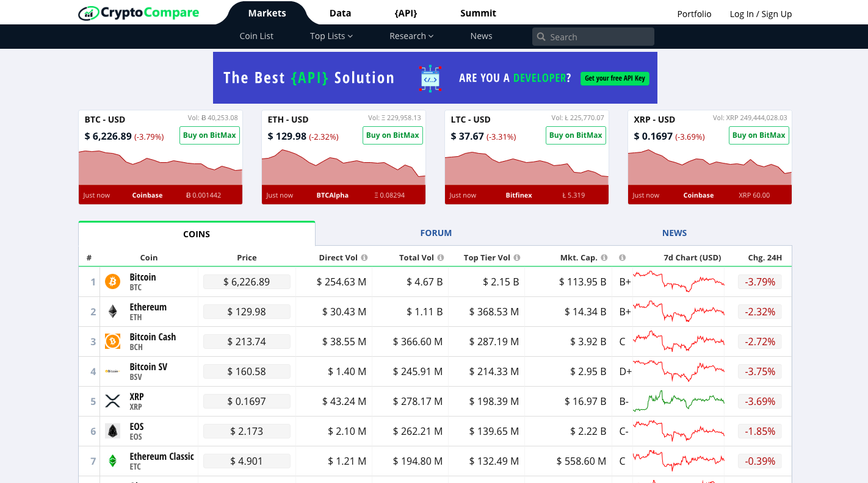Open the XRP - USD price chart card

pos(710,157)
